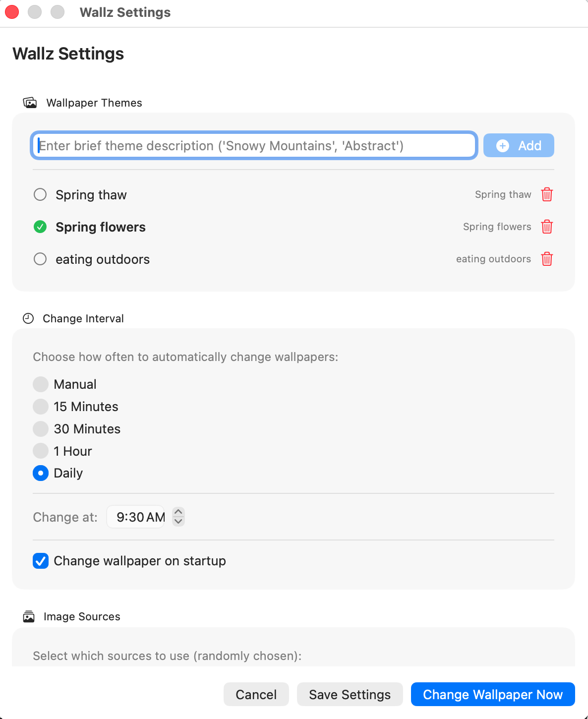
Task: Click Change Wallpaper Now
Action: (492, 694)
